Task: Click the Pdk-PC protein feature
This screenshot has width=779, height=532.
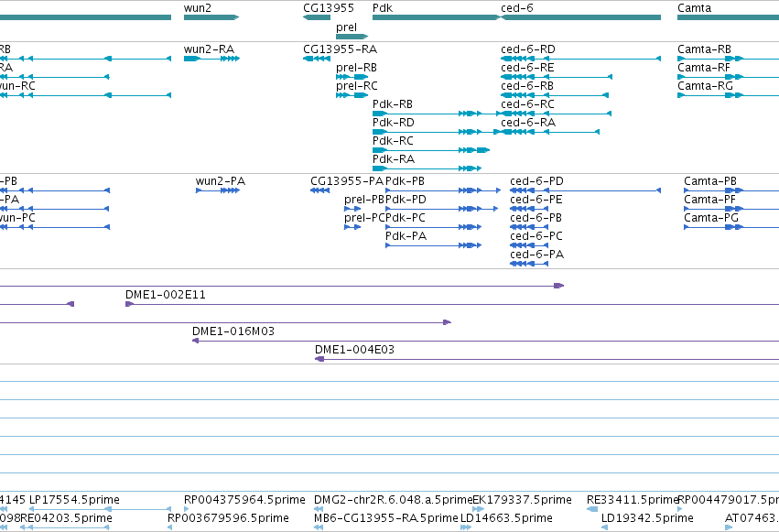Action: coord(434,227)
